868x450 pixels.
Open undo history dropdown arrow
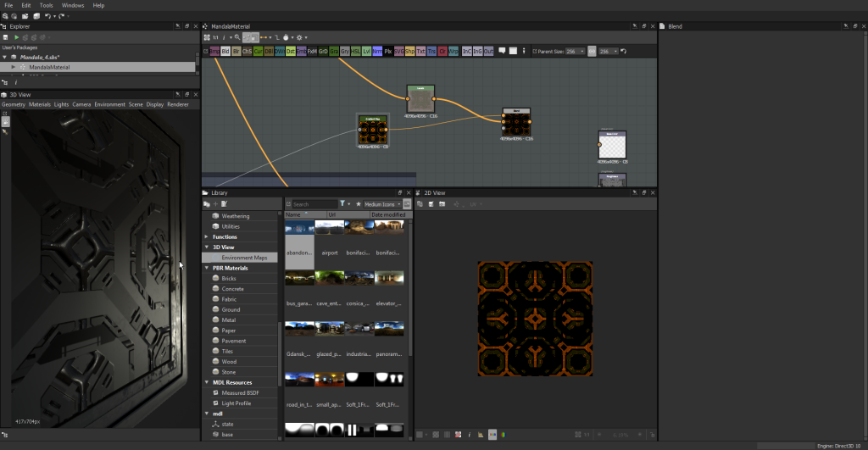pyautogui.click(x=54, y=17)
